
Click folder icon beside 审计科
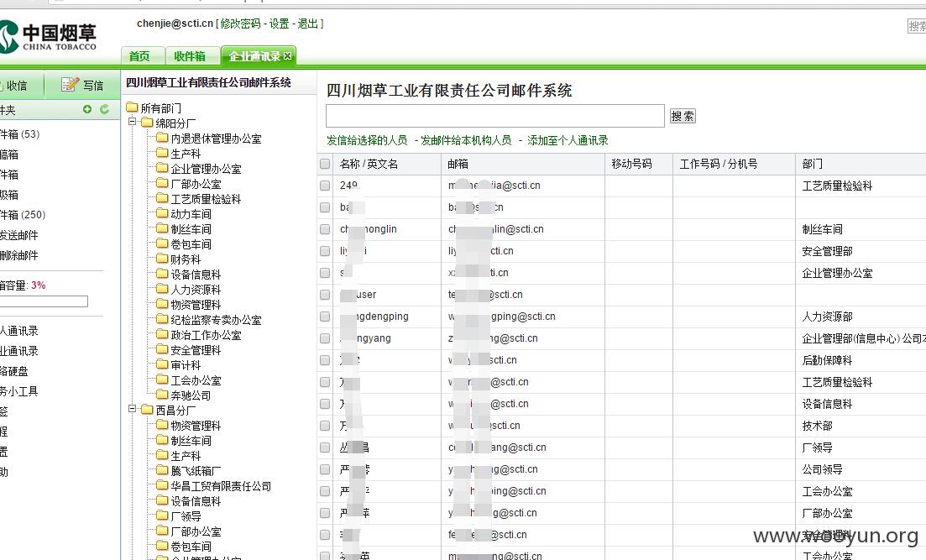[x=162, y=365]
